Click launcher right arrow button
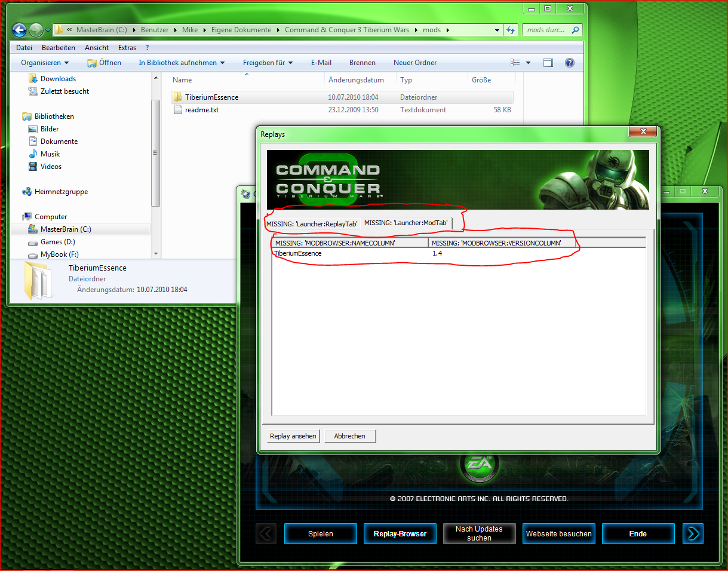The image size is (728, 571). pos(693,533)
